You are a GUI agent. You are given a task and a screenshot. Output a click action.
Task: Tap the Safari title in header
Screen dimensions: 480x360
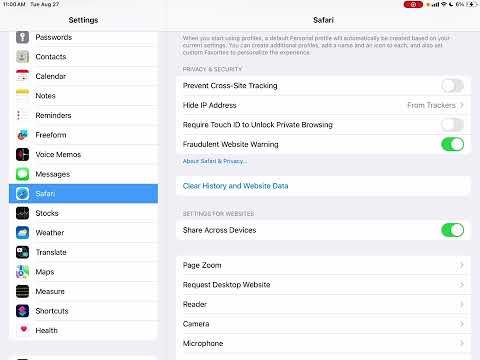tap(323, 20)
